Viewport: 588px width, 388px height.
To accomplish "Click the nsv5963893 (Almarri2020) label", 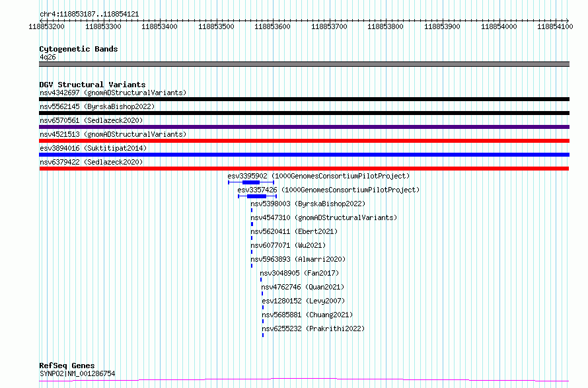I will click(298, 259).
